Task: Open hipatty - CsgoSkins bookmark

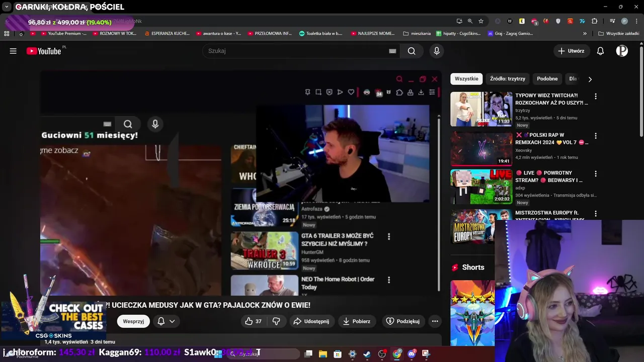Action: coord(459,34)
